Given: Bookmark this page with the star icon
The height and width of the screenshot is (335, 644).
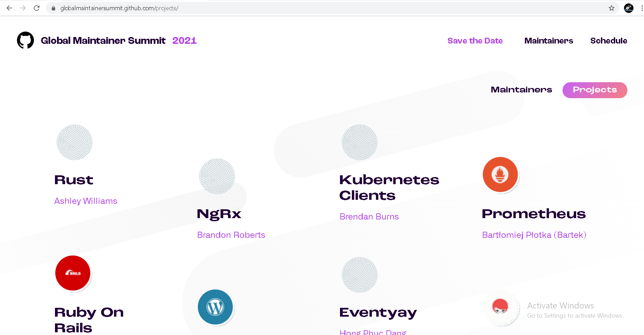Looking at the screenshot, I should click(611, 8).
